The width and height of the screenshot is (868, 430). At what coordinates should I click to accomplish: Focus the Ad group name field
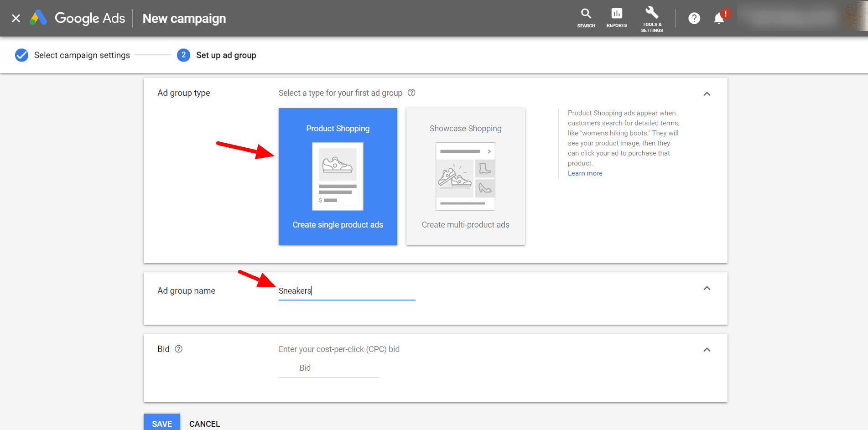tap(347, 291)
